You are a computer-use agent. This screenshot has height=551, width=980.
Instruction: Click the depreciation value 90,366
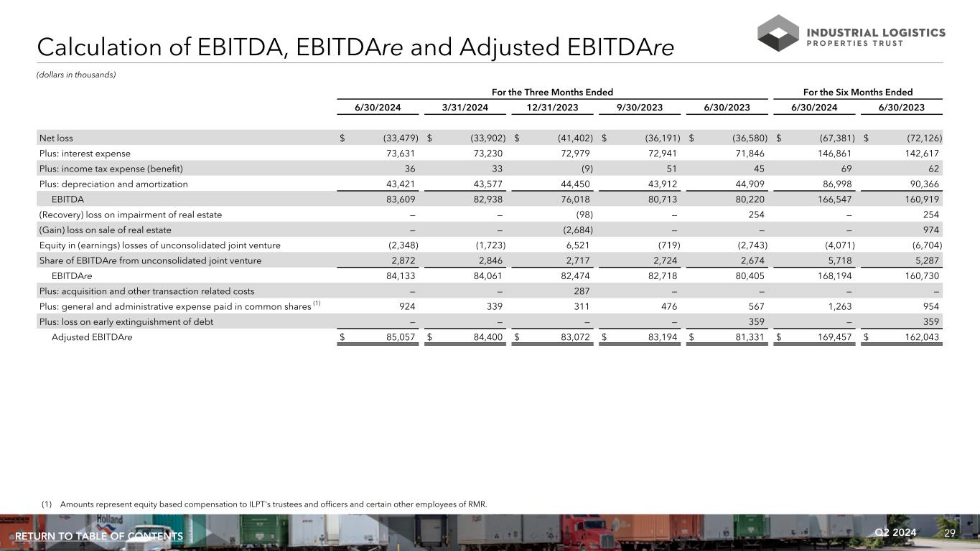click(923, 184)
